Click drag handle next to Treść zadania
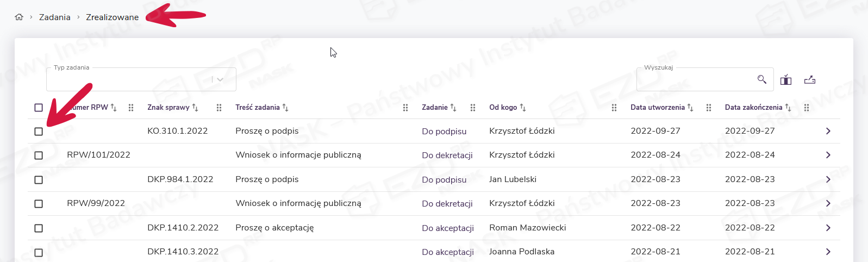 point(405,108)
